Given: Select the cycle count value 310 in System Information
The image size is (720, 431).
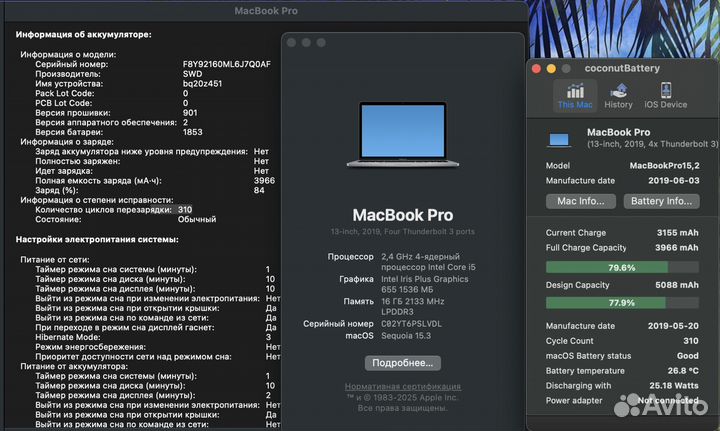Looking at the screenshot, I should point(185,210).
